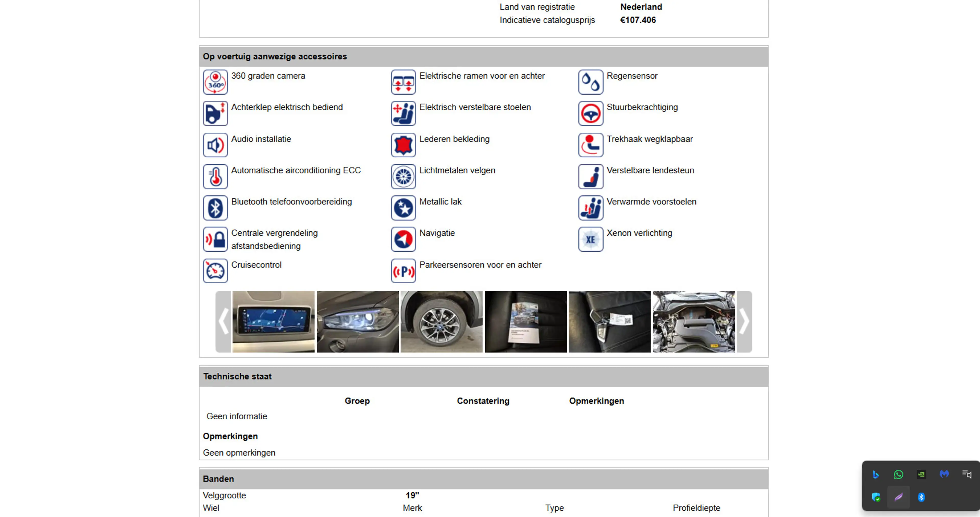
Task: Click the Xenon verlichting XE icon
Action: coord(591,239)
